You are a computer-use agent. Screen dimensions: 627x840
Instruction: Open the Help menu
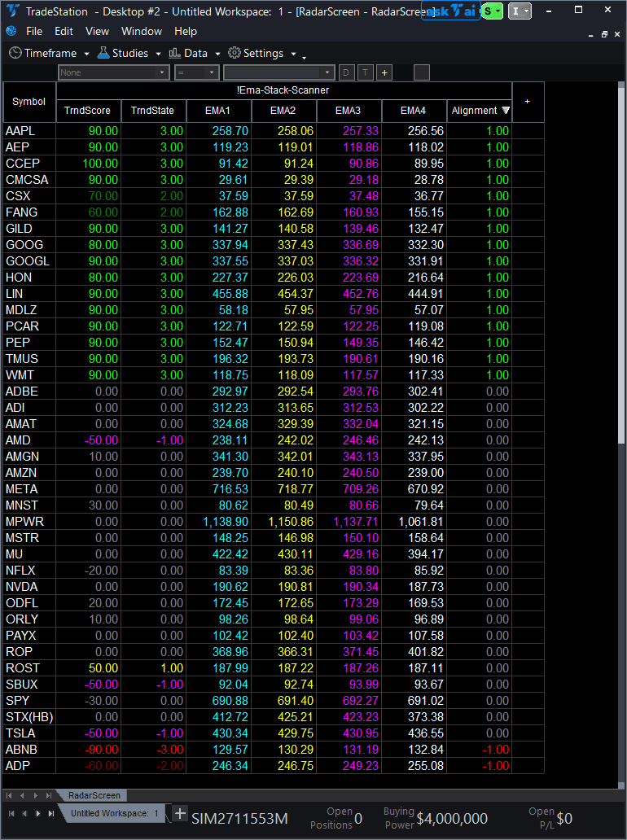coord(186,31)
